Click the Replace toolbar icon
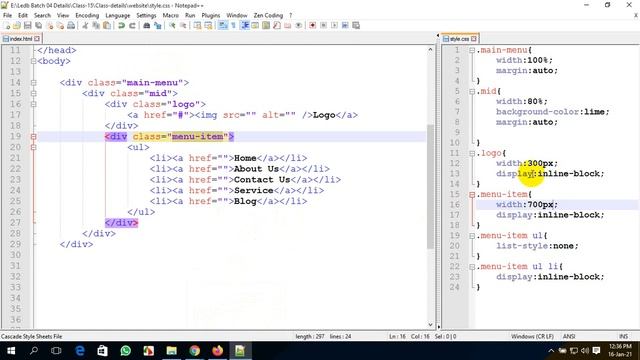 (158, 25)
